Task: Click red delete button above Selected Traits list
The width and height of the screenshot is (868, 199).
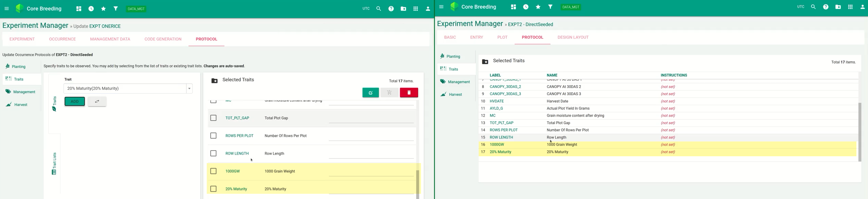Action: point(409,93)
